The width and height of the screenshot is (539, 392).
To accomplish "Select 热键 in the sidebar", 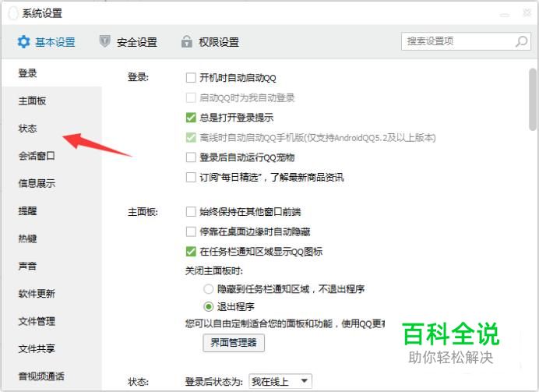I will point(51,238).
